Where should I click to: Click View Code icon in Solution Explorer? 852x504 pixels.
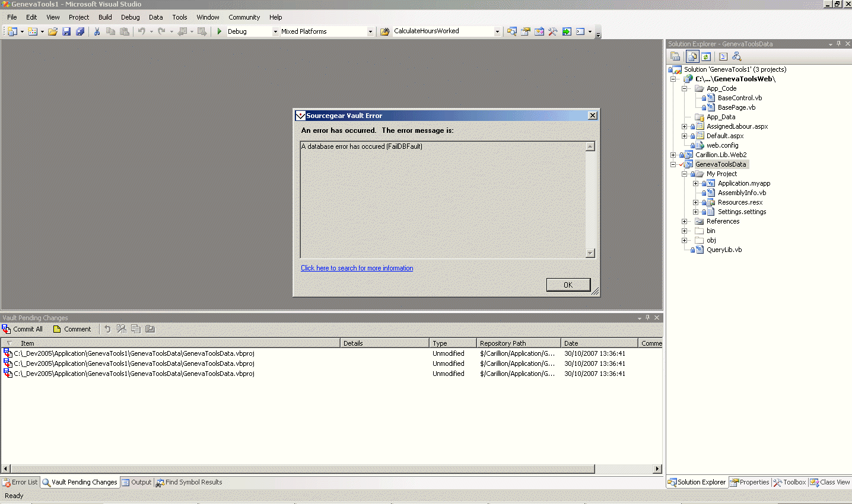pos(723,56)
